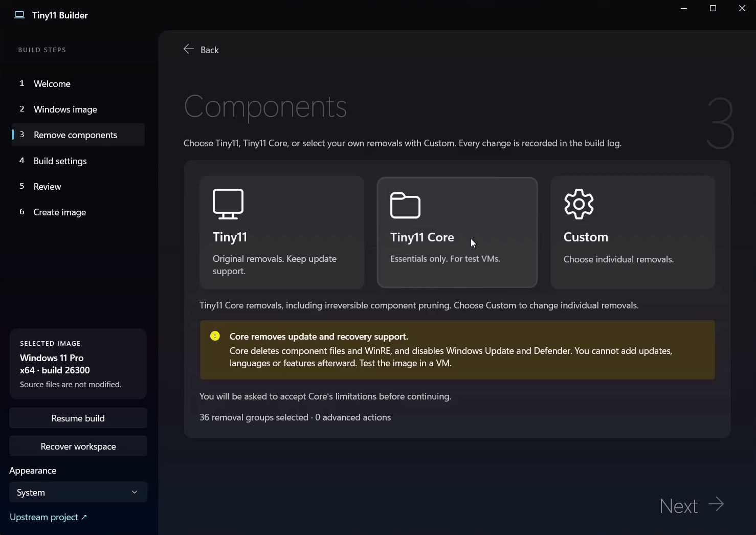The image size is (756, 535).
Task: Maximize the Tiny11 Builder window
Action: point(713,8)
